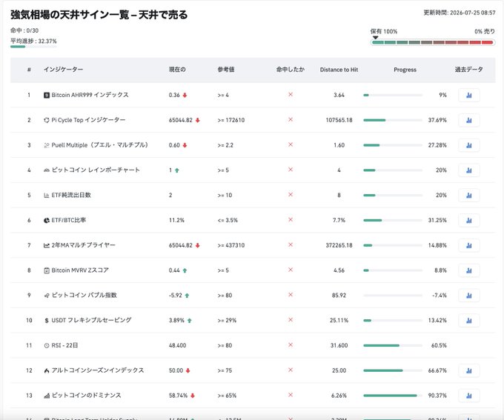504x420 pixels.
Task: Open historical chart for Pi Cycle Top row
Action: (x=469, y=120)
